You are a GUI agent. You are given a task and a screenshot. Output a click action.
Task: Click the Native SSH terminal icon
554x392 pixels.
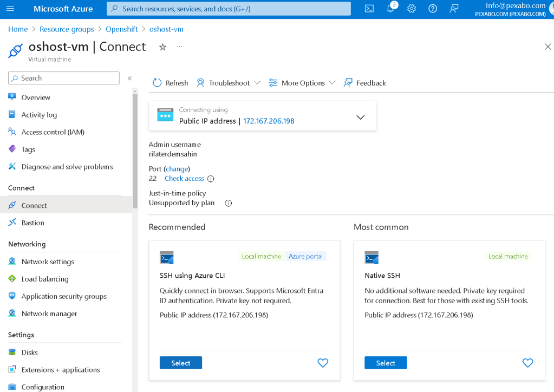371,258
